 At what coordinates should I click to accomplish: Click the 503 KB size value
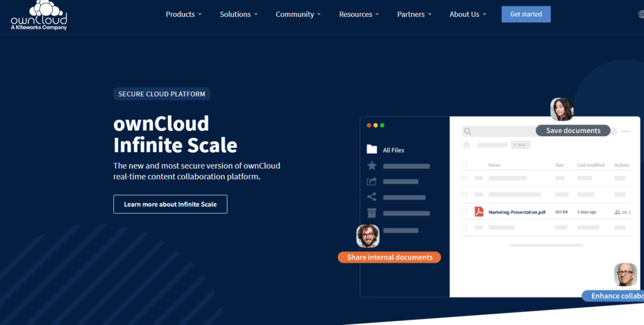tap(562, 212)
